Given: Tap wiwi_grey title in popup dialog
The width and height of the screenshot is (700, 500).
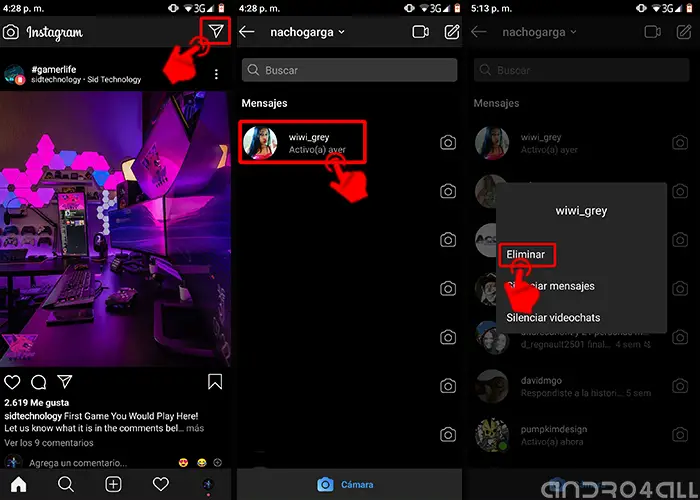Looking at the screenshot, I should 581,211.
